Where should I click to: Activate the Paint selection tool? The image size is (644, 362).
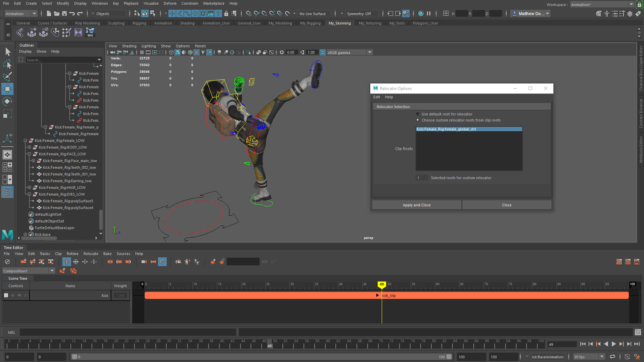[7, 76]
